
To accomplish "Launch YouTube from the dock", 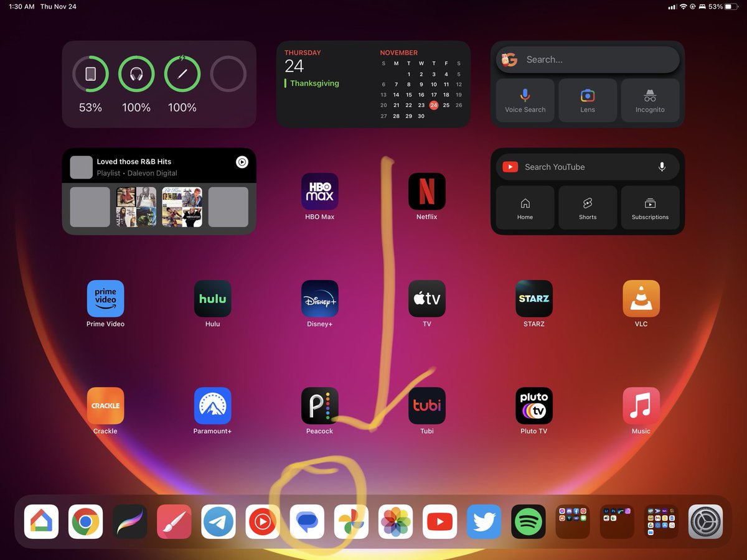I will tap(440, 521).
